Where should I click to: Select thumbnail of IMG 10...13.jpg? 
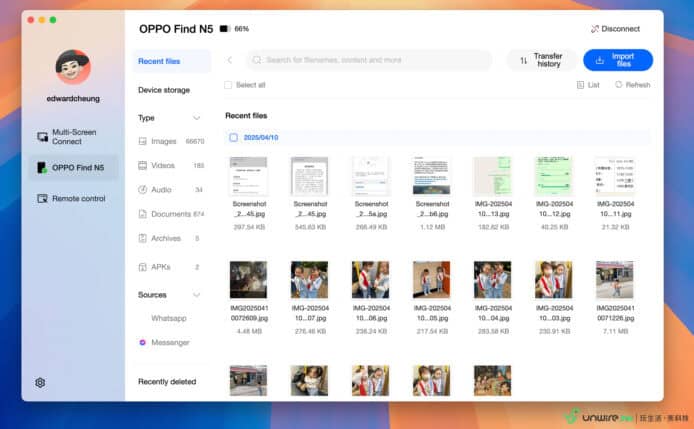coord(493,176)
